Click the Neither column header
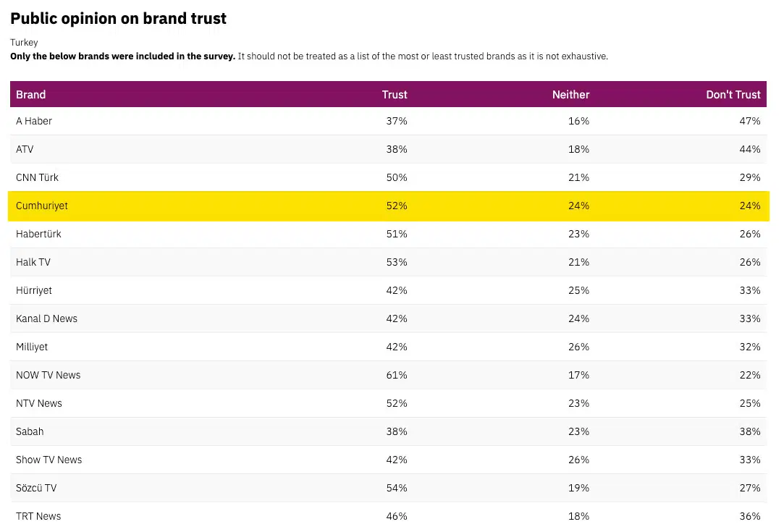The height and width of the screenshot is (532, 784). point(570,95)
